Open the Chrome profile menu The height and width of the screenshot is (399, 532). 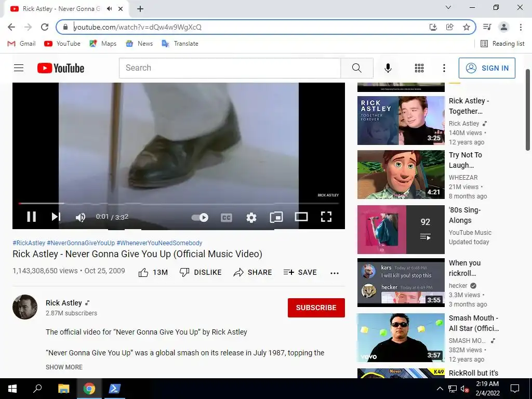tap(504, 27)
